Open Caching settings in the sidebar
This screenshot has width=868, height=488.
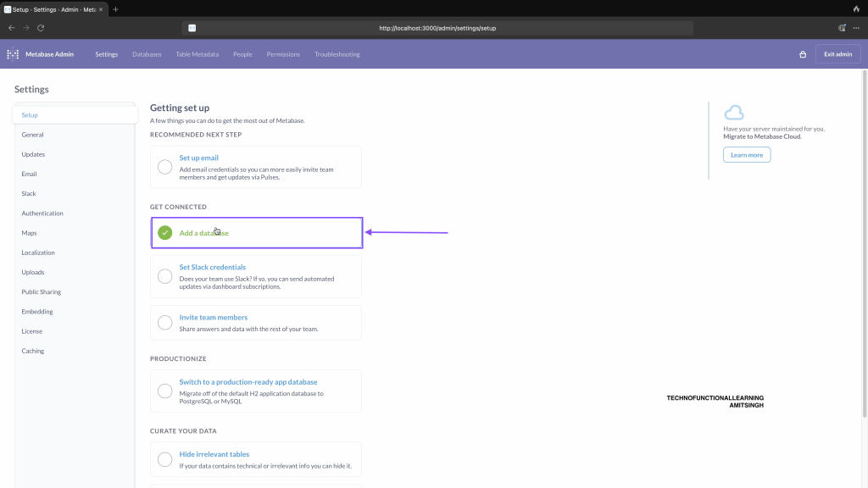(33, 351)
